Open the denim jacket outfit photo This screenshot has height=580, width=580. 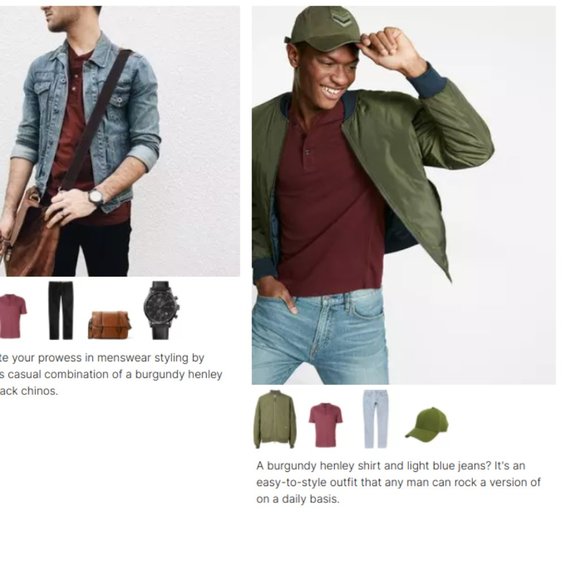tap(120, 141)
